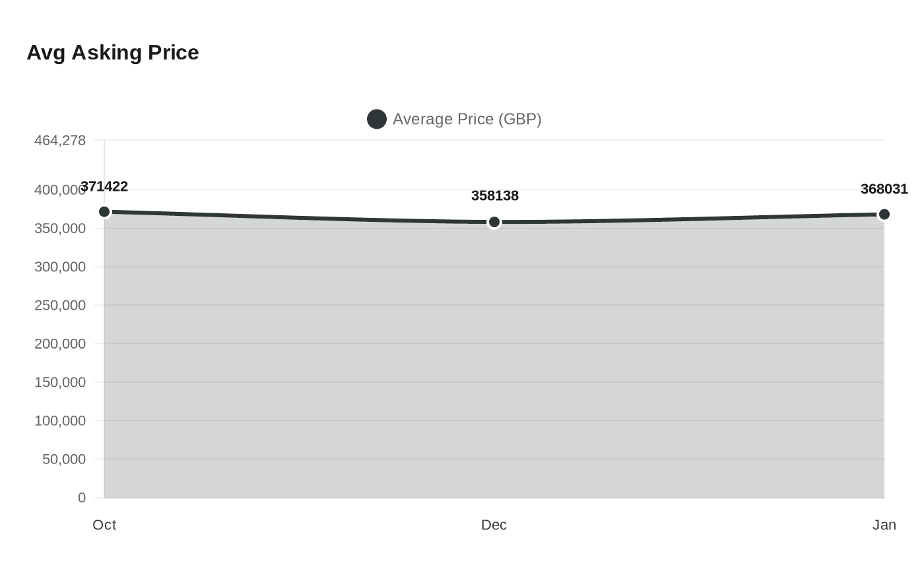
Task: Click the Dec x-axis label
Action: pos(494,525)
